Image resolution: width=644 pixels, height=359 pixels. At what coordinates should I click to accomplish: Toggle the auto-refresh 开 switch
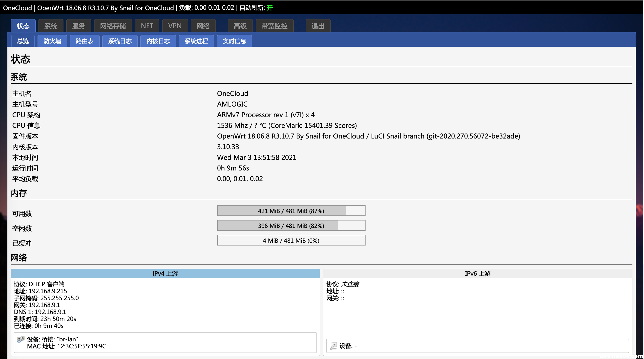click(269, 8)
